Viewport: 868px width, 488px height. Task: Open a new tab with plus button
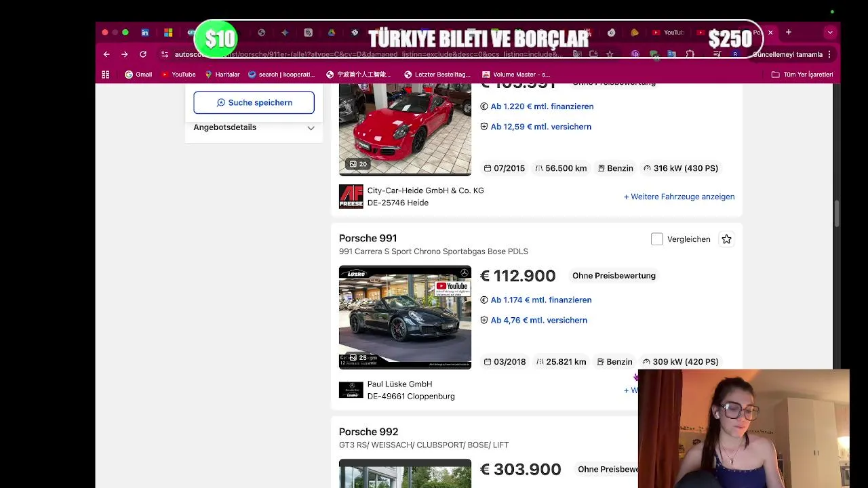click(789, 33)
